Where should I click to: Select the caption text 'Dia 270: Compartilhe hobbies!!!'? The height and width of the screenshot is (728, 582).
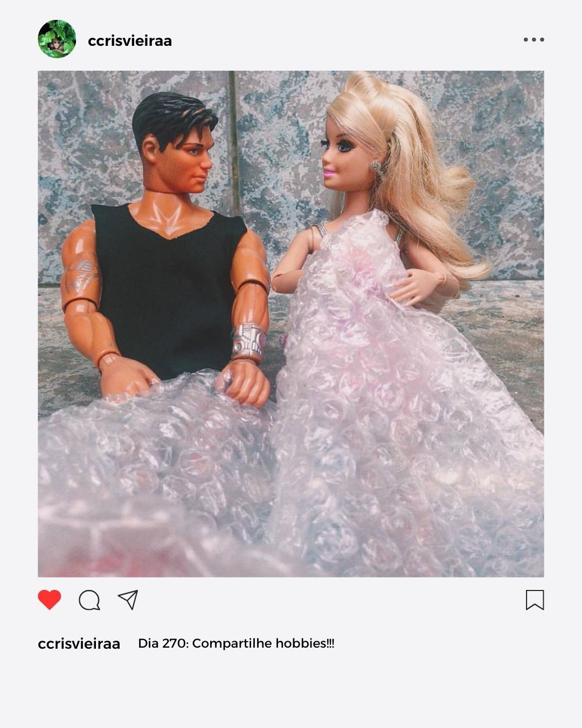[x=236, y=643]
